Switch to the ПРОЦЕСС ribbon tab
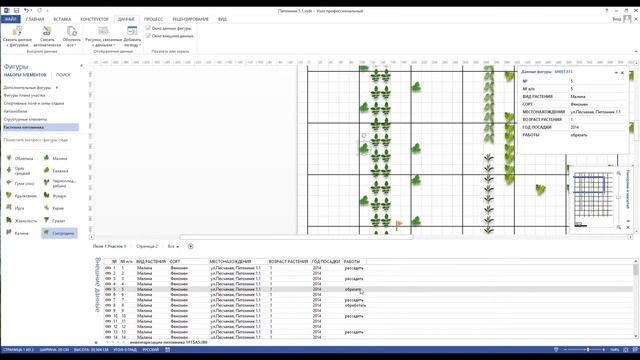 click(x=153, y=19)
